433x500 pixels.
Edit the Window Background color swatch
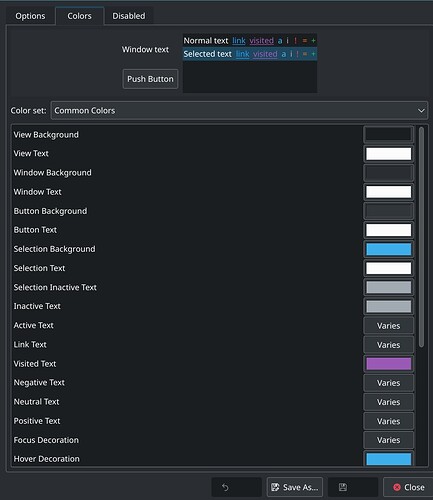pos(389,173)
